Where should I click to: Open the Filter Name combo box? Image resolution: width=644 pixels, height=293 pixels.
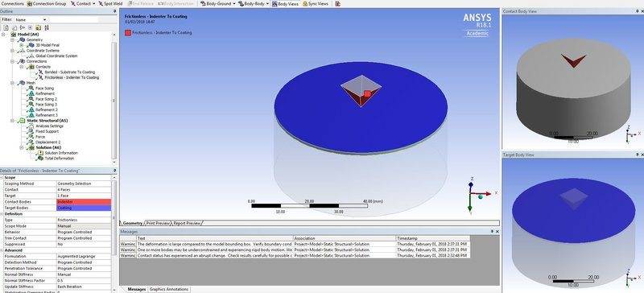pyautogui.click(x=31, y=19)
